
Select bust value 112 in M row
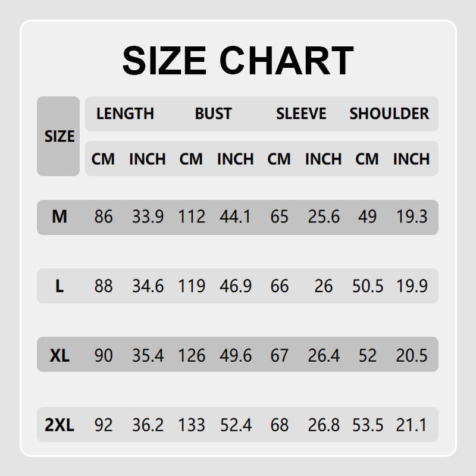coord(192,217)
